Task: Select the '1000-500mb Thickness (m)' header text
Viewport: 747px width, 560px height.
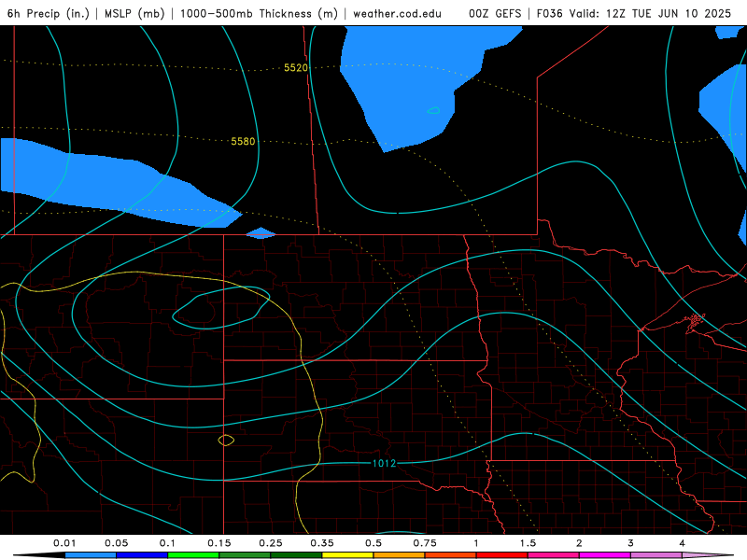Action: (x=259, y=13)
